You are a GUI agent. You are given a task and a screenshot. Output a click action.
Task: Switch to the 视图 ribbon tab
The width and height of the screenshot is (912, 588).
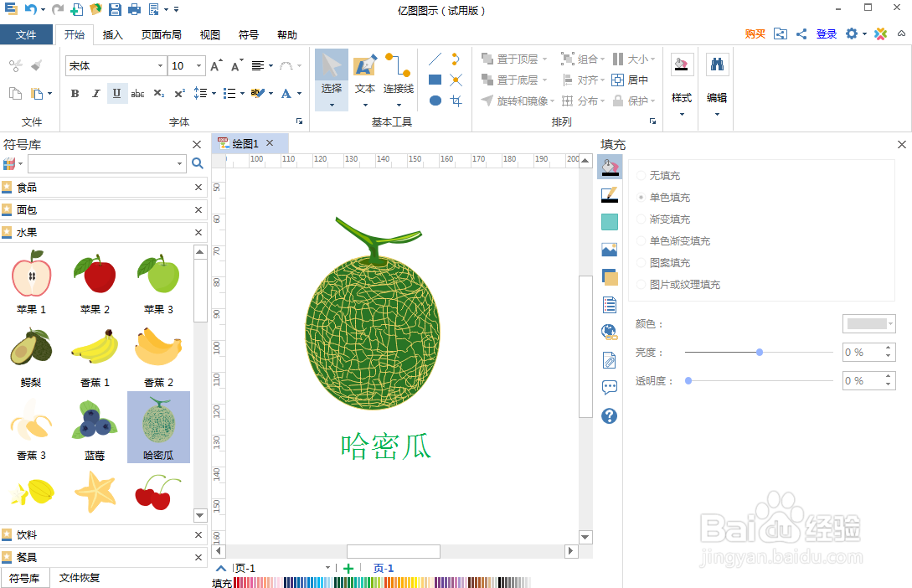click(210, 35)
